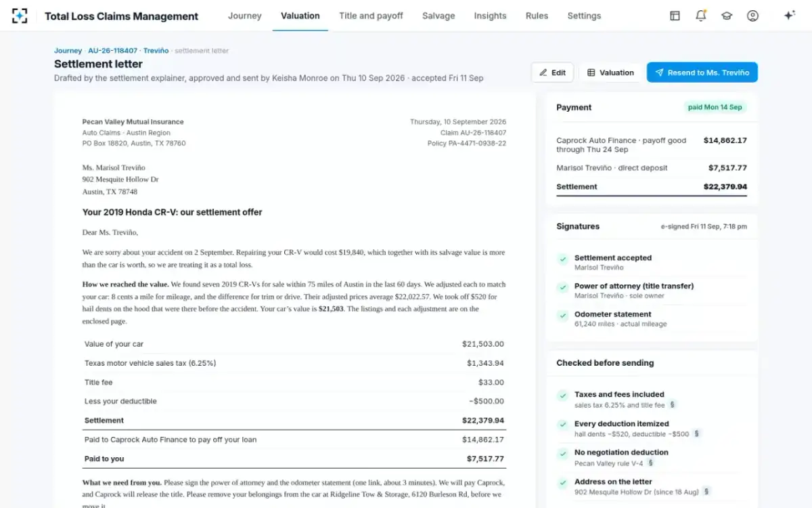Image resolution: width=812 pixels, height=508 pixels.
Task: Click the 'Title fee' row in letter table
Action: 294,382
